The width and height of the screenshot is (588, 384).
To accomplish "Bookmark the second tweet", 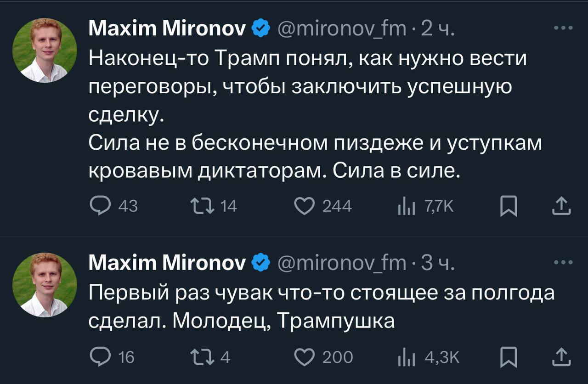I will [508, 357].
